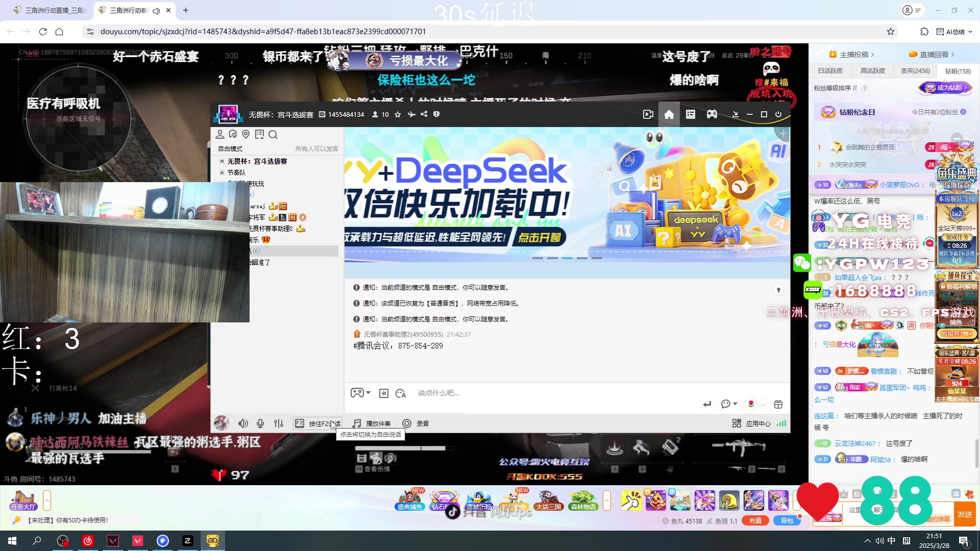Click the gamepad icon in YY title bar

(712, 114)
